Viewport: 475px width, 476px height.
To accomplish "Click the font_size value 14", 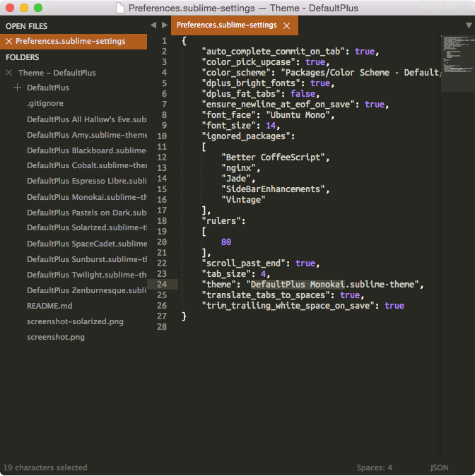I will coord(271,126).
